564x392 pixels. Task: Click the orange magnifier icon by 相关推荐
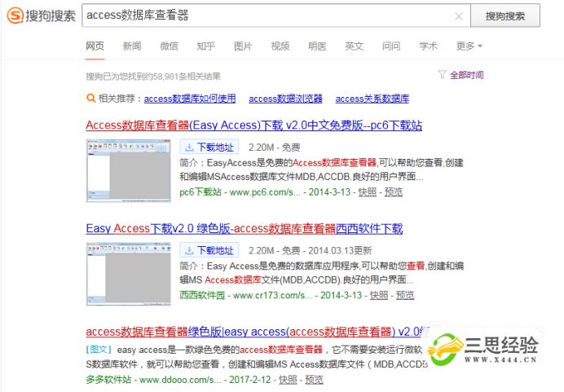click(91, 98)
